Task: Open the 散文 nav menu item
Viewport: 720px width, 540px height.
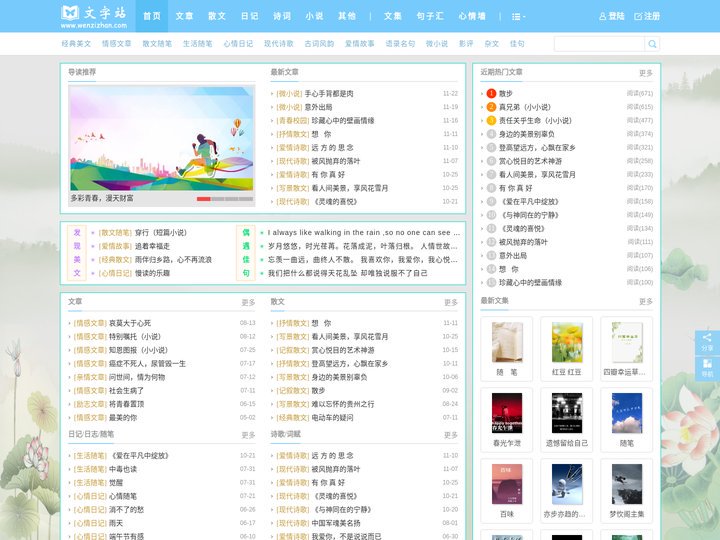Action: [x=217, y=16]
